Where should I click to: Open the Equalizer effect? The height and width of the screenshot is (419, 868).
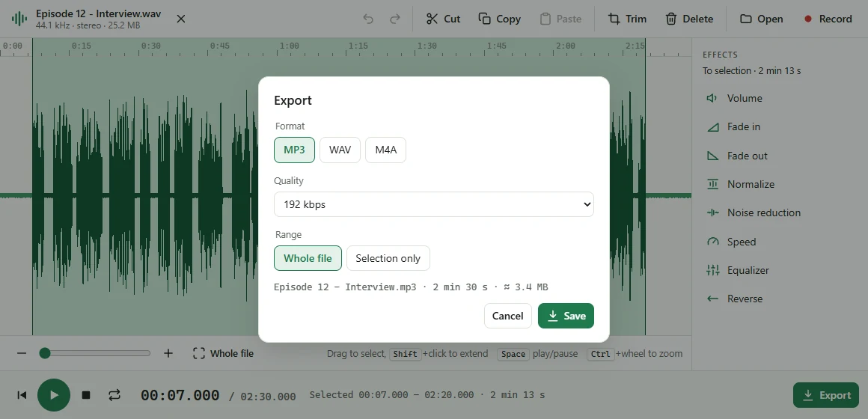(780, 270)
